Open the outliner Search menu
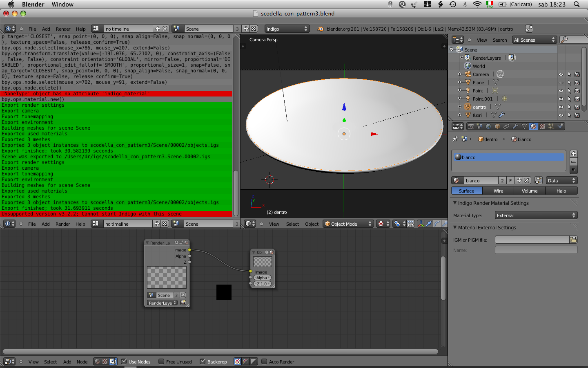 click(x=500, y=40)
